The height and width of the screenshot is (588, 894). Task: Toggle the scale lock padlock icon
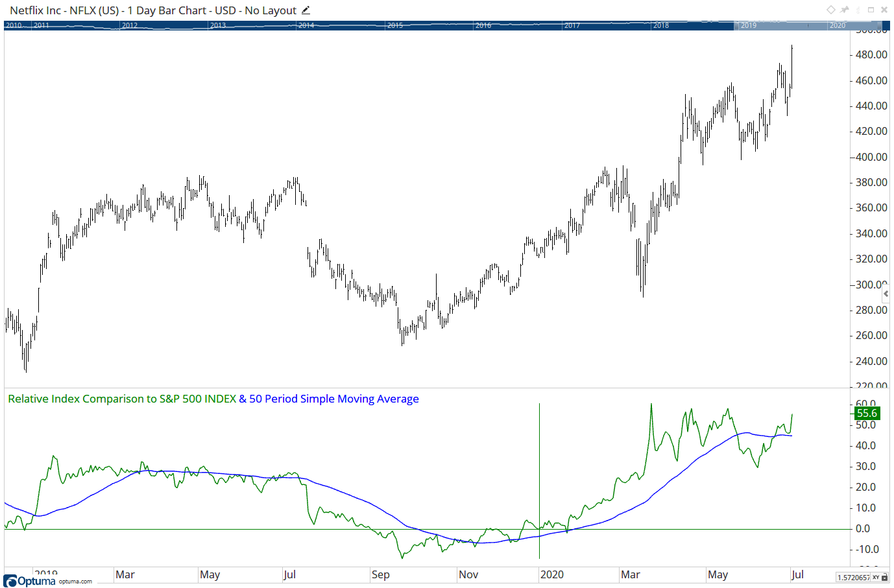884,577
